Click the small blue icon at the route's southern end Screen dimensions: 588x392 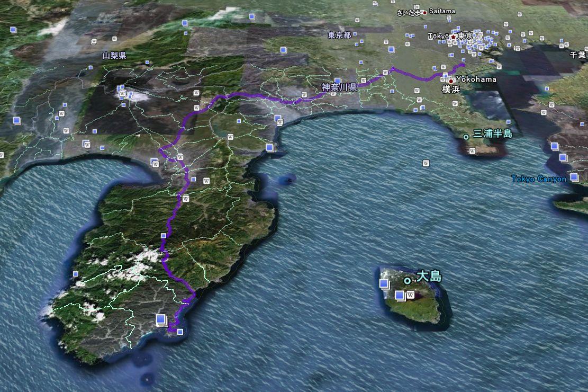(180, 332)
